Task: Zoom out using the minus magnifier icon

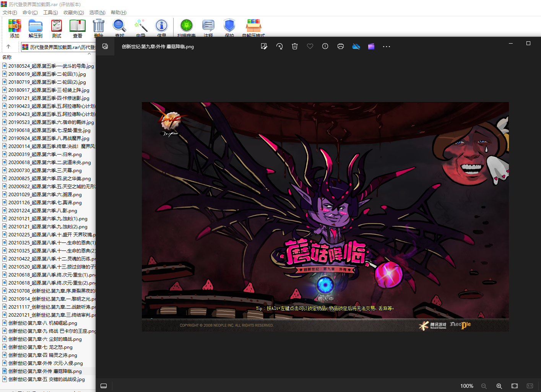Action: (x=484, y=386)
